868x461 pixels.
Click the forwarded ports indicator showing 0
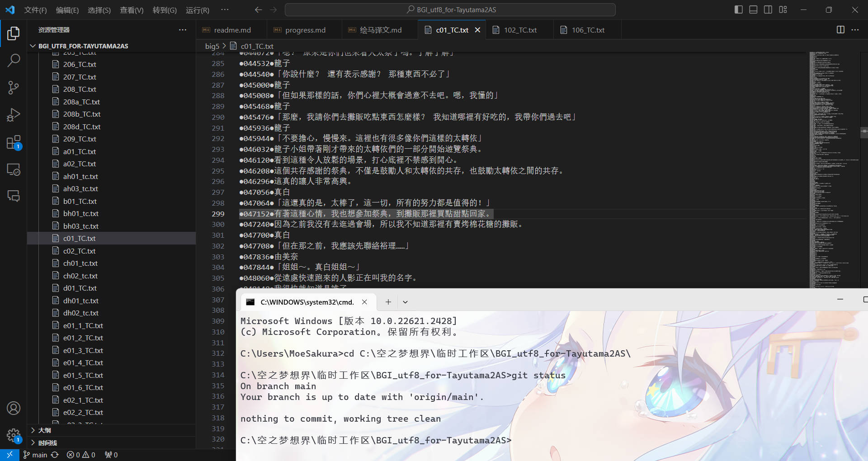[111, 455]
